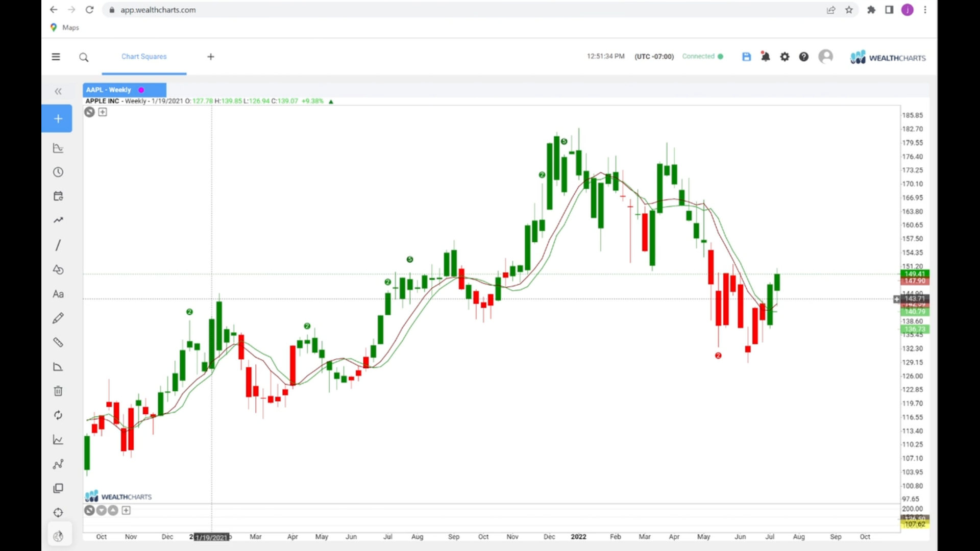Collapse the left sidebar with double chevron

pyautogui.click(x=58, y=91)
